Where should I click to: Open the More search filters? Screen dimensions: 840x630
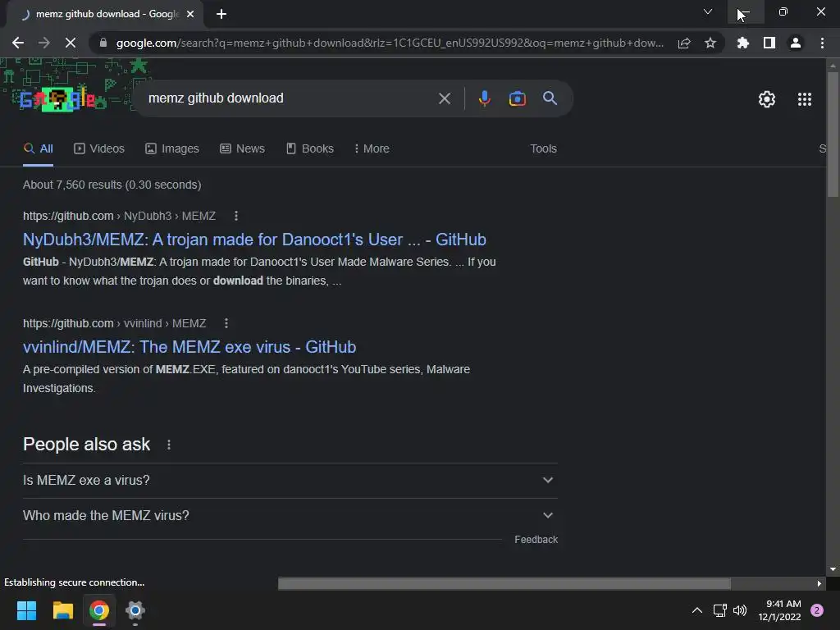tap(372, 148)
